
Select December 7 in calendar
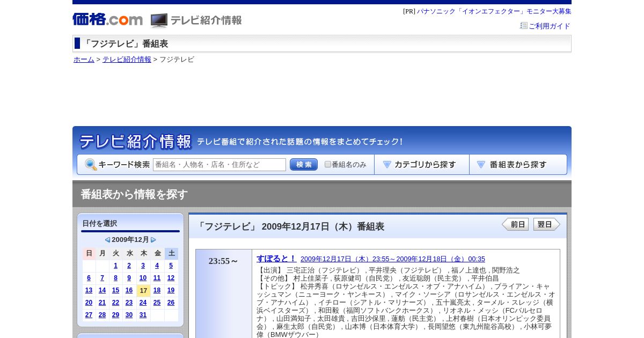pos(102,278)
